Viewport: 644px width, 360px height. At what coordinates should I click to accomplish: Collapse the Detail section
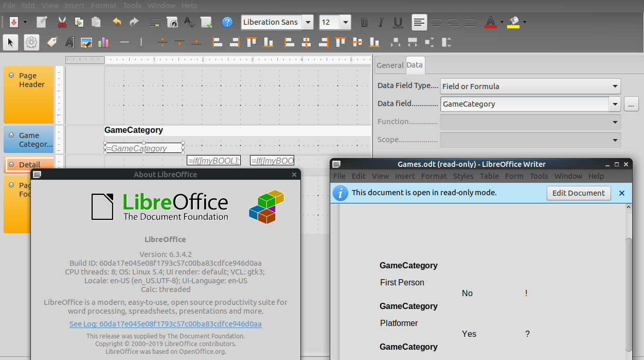pos(11,164)
